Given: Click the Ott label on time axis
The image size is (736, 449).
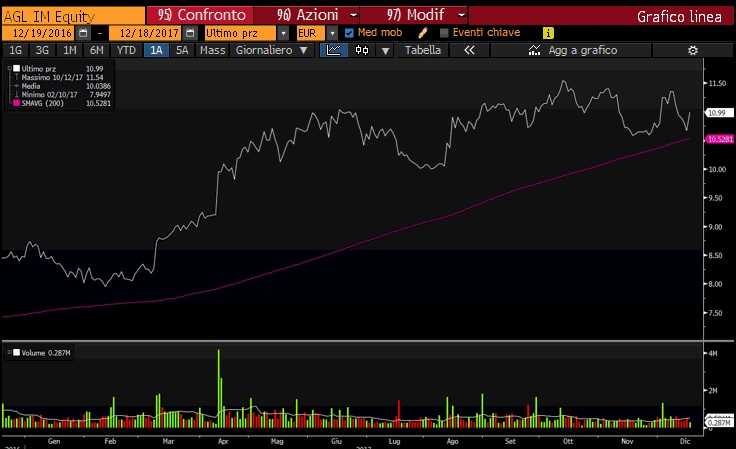Looking at the screenshot, I should [x=568, y=441].
